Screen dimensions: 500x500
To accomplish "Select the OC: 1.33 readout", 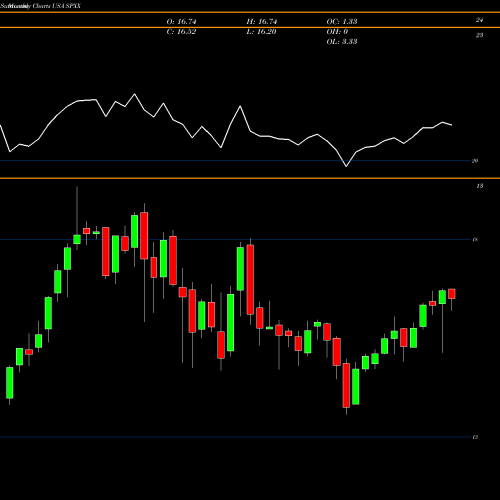I will 342,22.
